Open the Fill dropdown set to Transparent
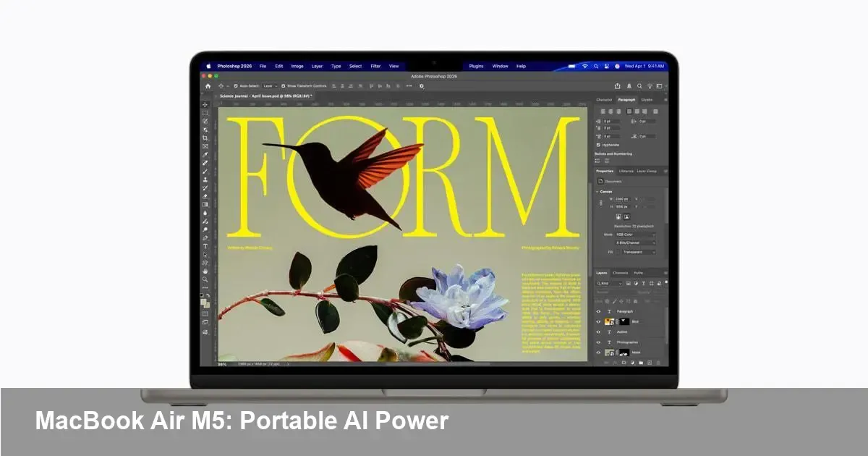The image size is (868, 456). click(638, 252)
